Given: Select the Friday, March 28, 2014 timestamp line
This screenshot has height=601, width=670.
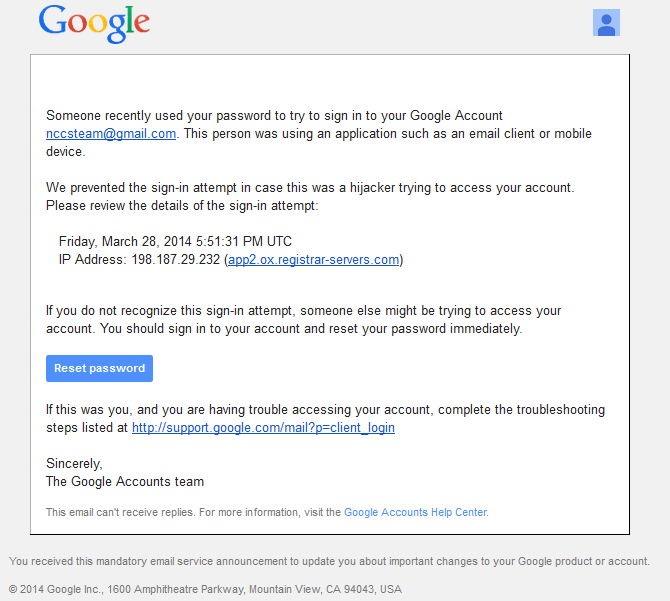Looking at the screenshot, I should pyautogui.click(x=175, y=241).
